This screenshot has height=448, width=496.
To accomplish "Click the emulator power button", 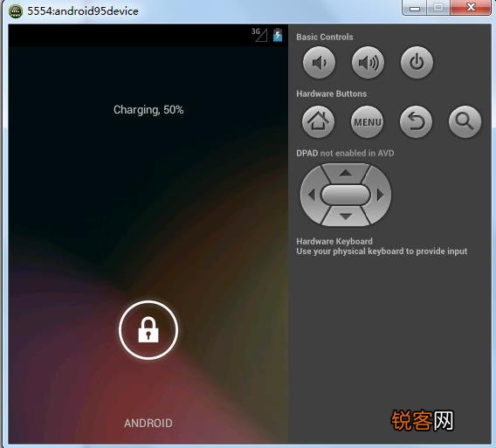I will click(417, 62).
